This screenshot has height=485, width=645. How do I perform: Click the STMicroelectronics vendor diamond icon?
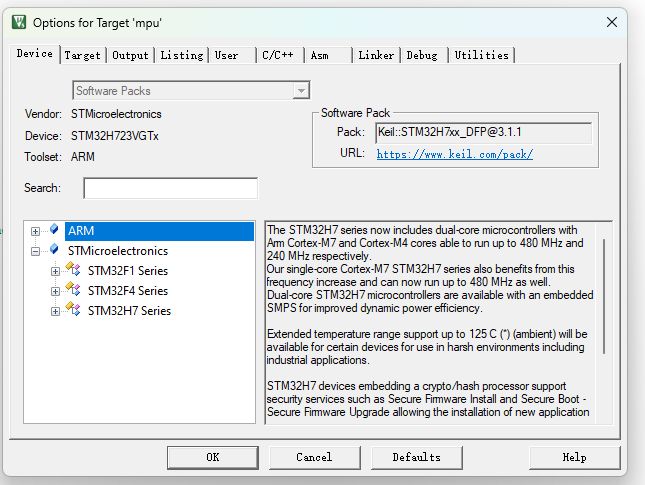(54, 249)
